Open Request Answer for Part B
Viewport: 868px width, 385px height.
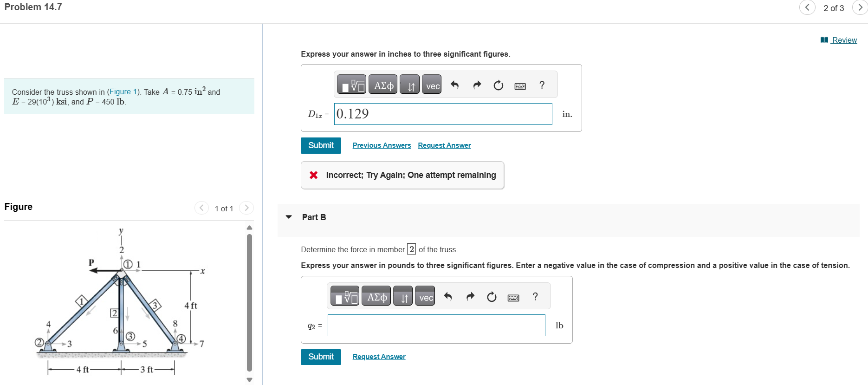pos(378,356)
